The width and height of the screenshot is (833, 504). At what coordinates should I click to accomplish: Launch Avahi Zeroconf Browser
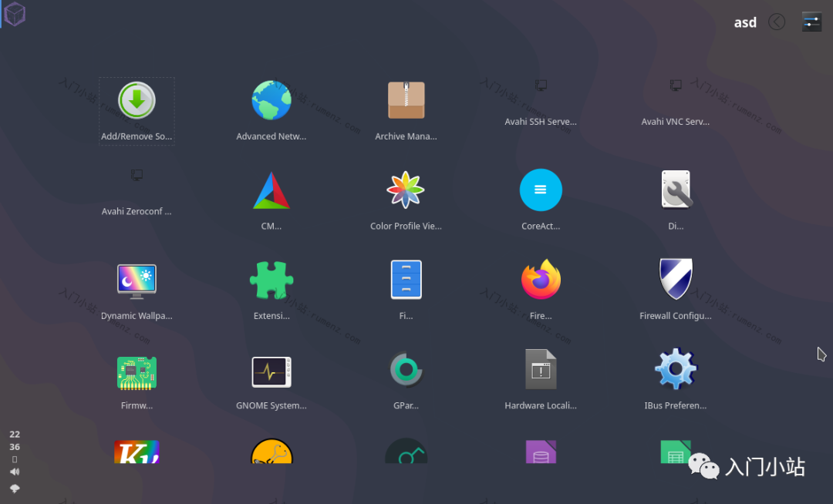coord(137,175)
